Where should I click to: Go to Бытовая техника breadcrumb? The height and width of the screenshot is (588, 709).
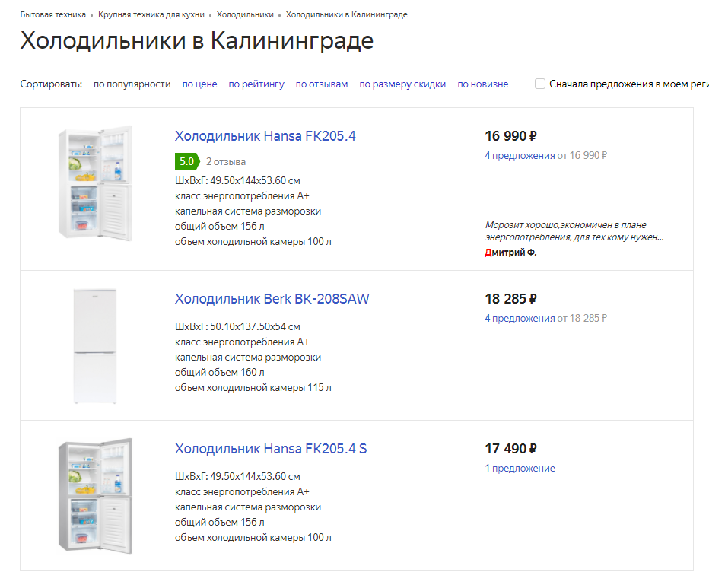click(52, 15)
